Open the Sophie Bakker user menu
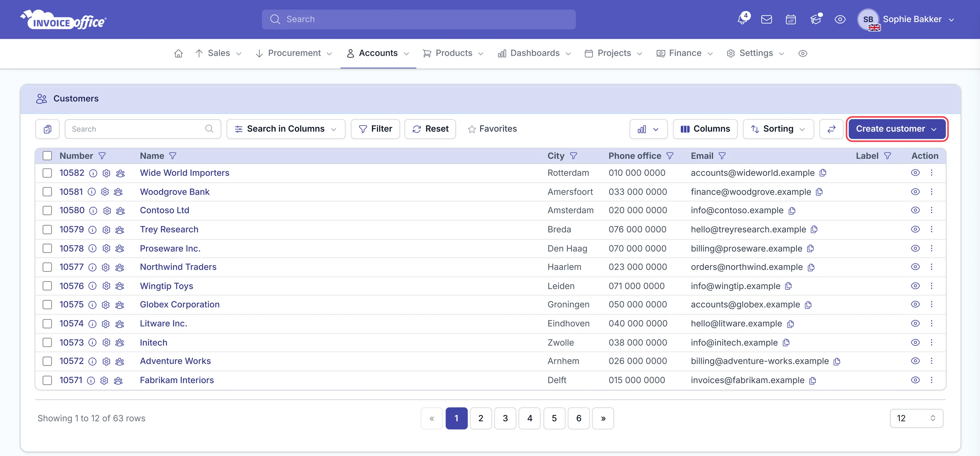Screen dimensions: 980x456 906,19
